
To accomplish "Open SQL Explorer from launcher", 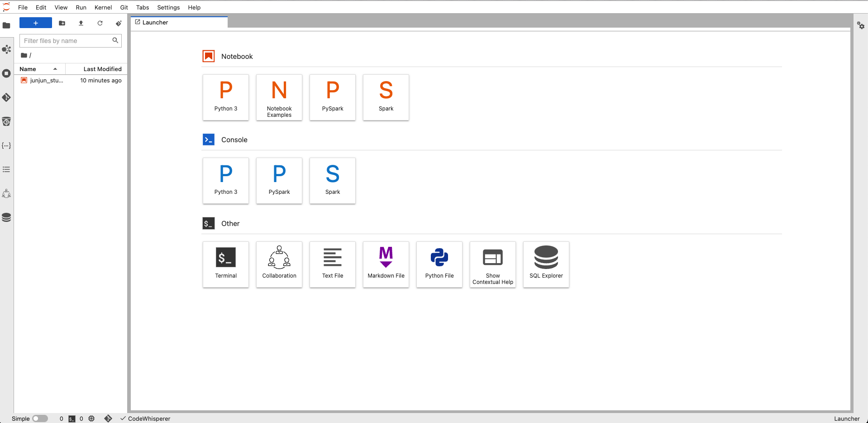I will 546,264.
